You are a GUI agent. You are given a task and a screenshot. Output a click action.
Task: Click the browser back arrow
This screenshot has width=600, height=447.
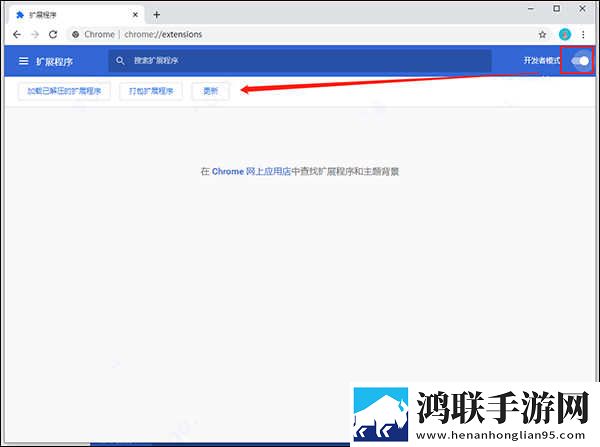tap(17, 34)
